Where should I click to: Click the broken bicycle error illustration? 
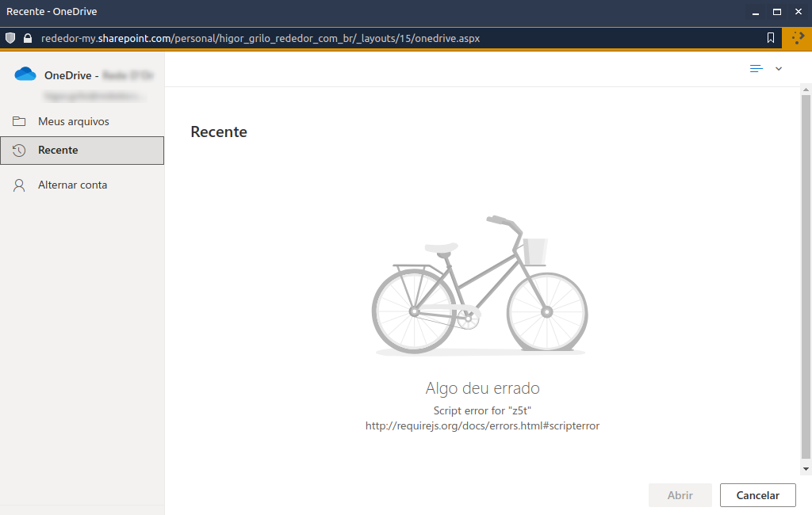[480, 285]
